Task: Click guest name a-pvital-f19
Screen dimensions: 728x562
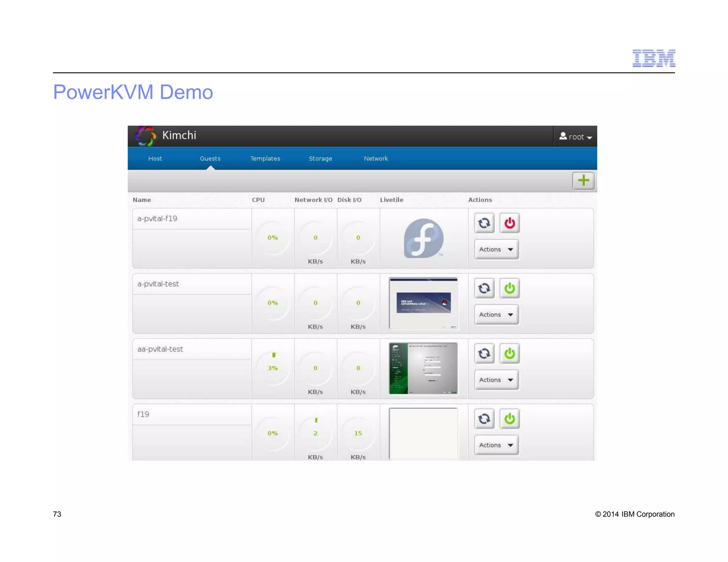Action: (157, 218)
